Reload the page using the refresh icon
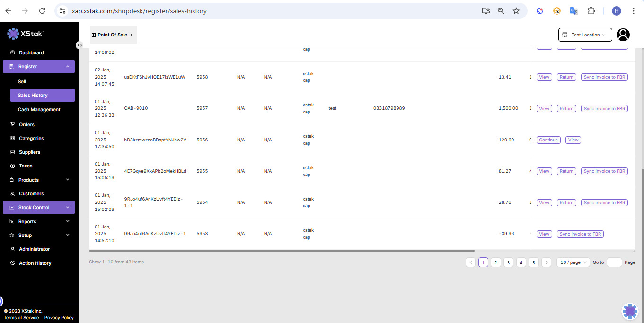Image resolution: width=644 pixels, height=323 pixels. (x=42, y=11)
